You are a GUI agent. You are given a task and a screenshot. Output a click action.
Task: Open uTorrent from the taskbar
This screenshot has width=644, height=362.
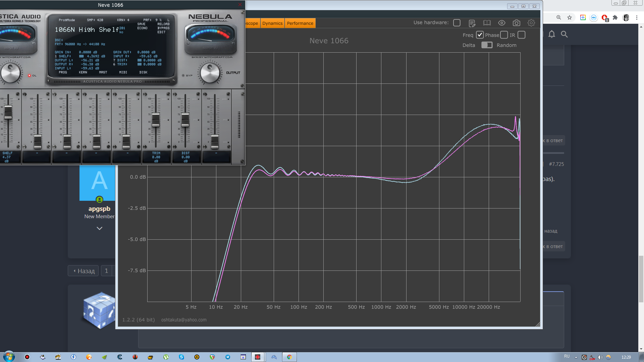pyautogui.click(x=166, y=357)
